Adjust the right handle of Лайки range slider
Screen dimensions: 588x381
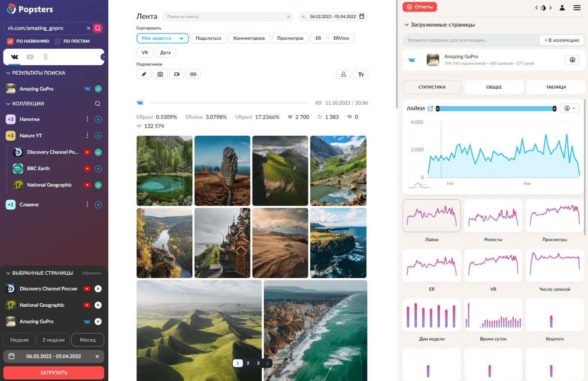pos(554,109)
